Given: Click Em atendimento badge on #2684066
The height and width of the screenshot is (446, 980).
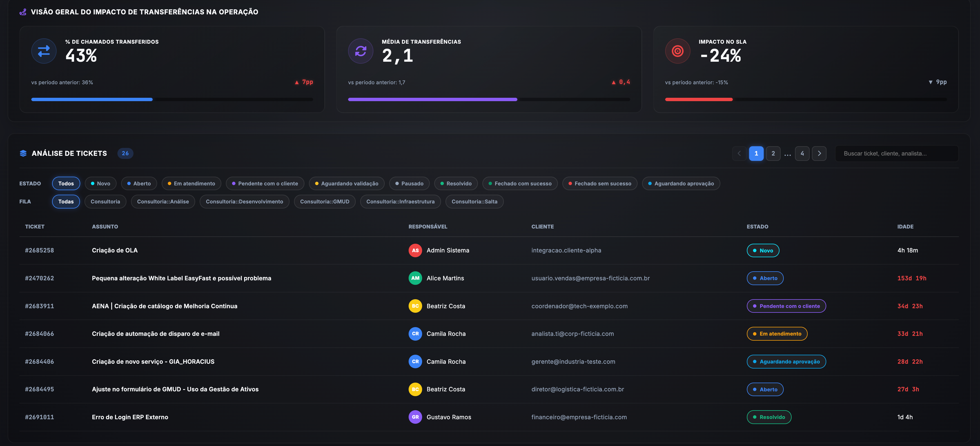Looking at the screenshot, I should click(777, 334).
